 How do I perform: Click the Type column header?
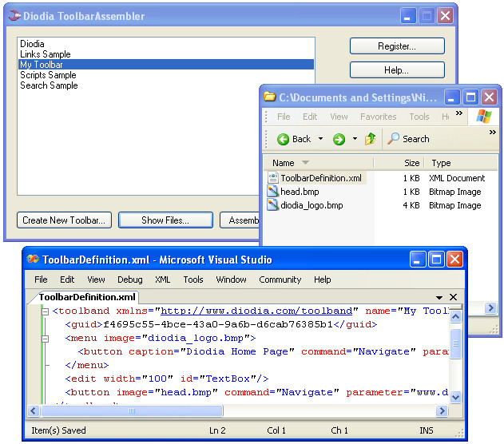pos(461,163)
